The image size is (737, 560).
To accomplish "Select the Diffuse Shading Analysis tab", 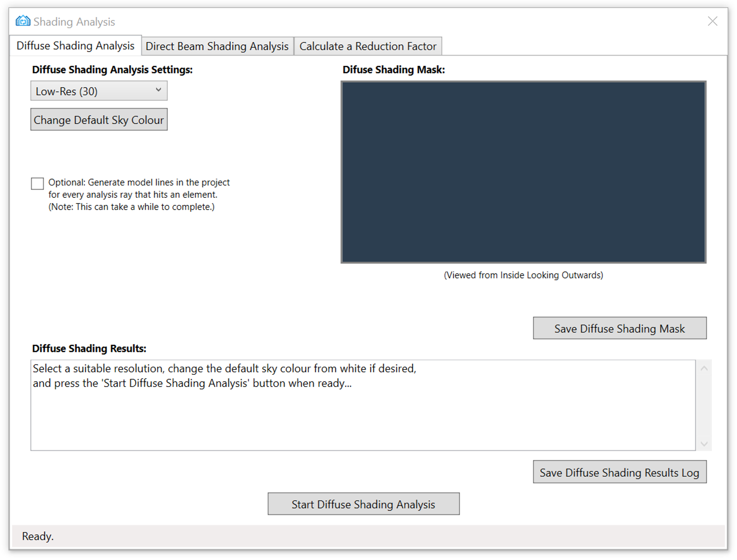I will click(x=75, y=46).
